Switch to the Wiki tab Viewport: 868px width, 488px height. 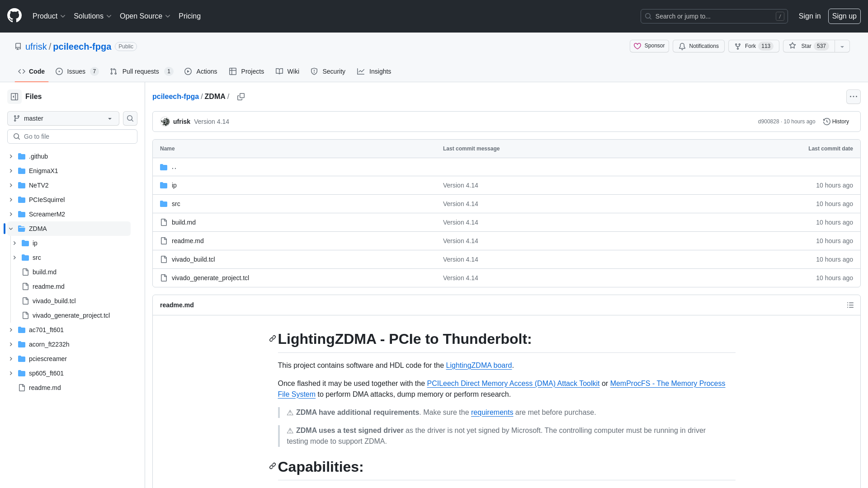(288, 71)
